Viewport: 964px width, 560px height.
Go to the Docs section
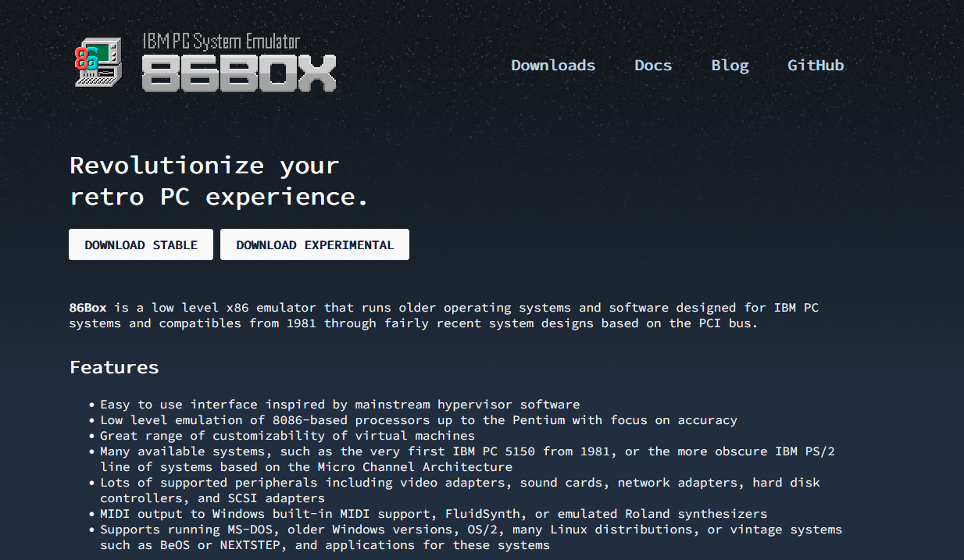point(653,66)
